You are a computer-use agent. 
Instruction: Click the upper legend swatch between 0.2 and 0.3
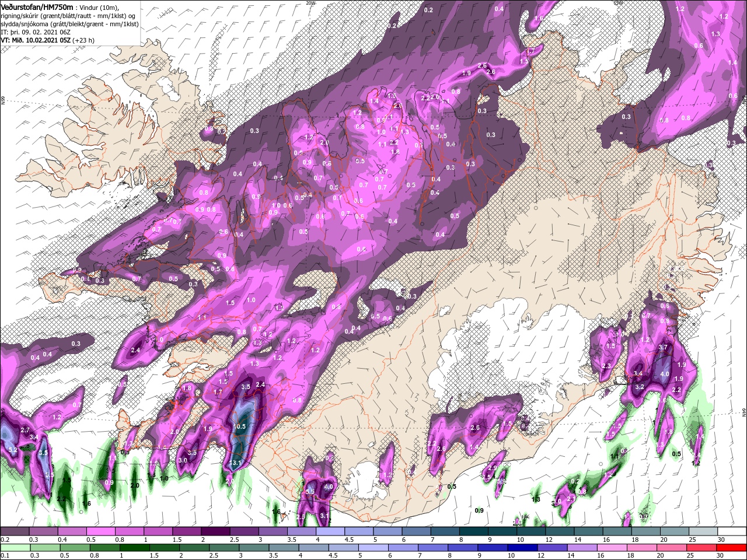point(15,532)
